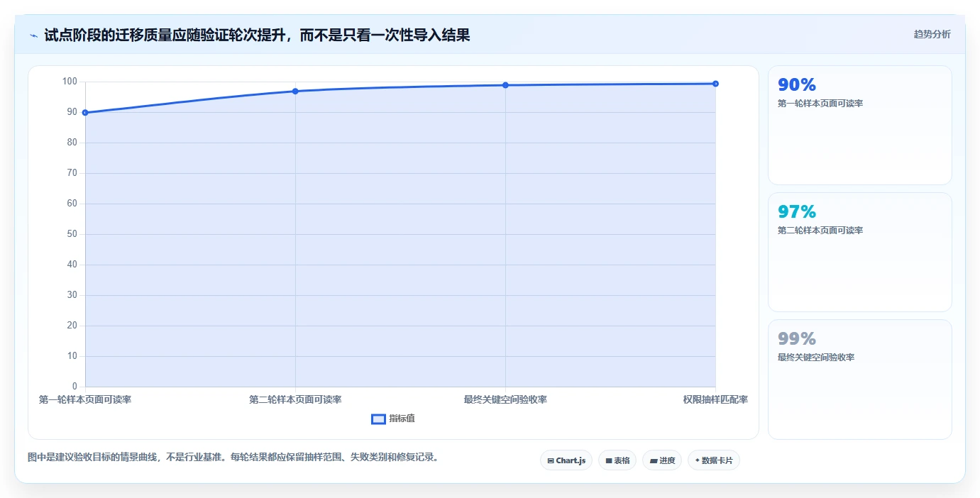Click the footnote starting 图中是建议验收目标
The image size is (980, 498).
click(x=235, y=458)
